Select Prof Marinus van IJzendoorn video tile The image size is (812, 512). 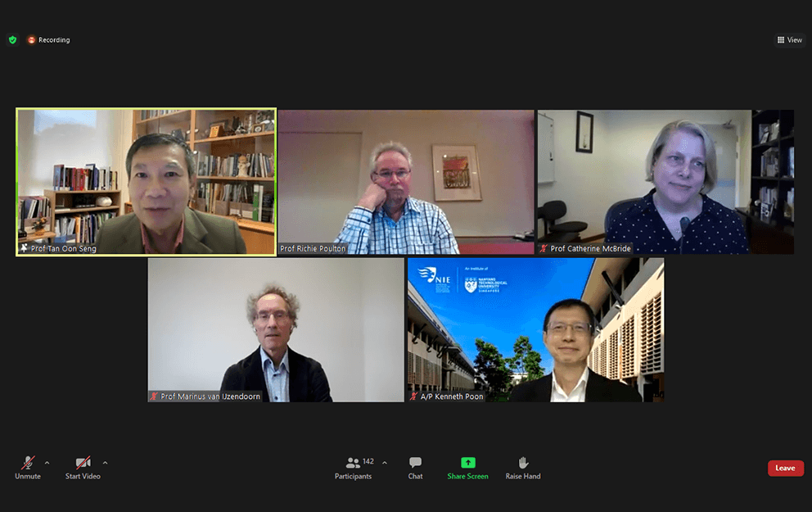pos(276,330)
